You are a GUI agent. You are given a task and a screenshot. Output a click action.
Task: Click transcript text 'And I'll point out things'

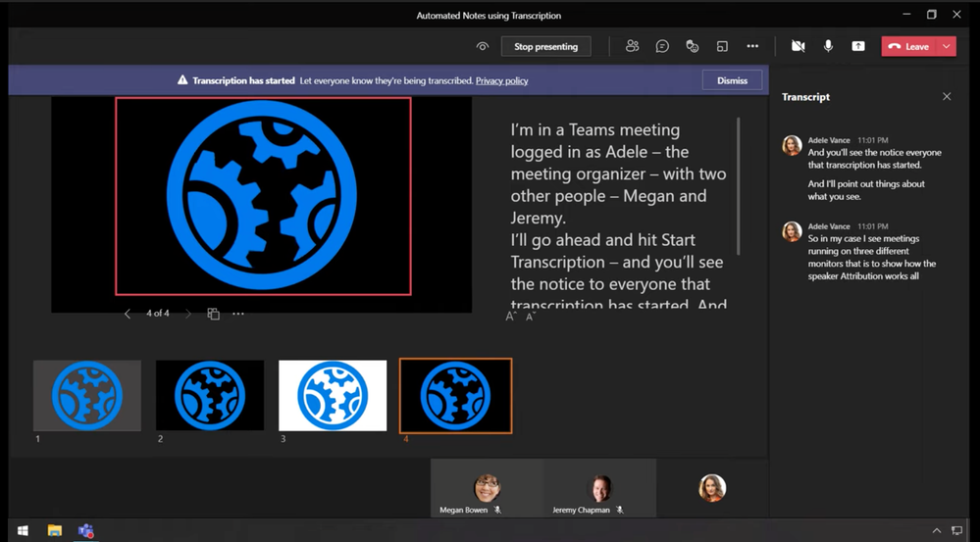866,190
